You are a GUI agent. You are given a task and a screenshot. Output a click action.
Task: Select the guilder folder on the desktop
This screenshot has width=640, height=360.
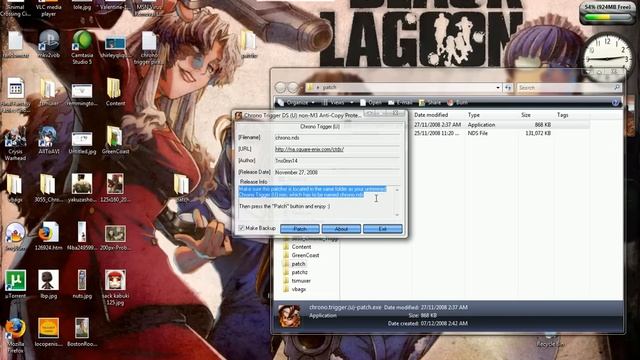pos(249,44)
